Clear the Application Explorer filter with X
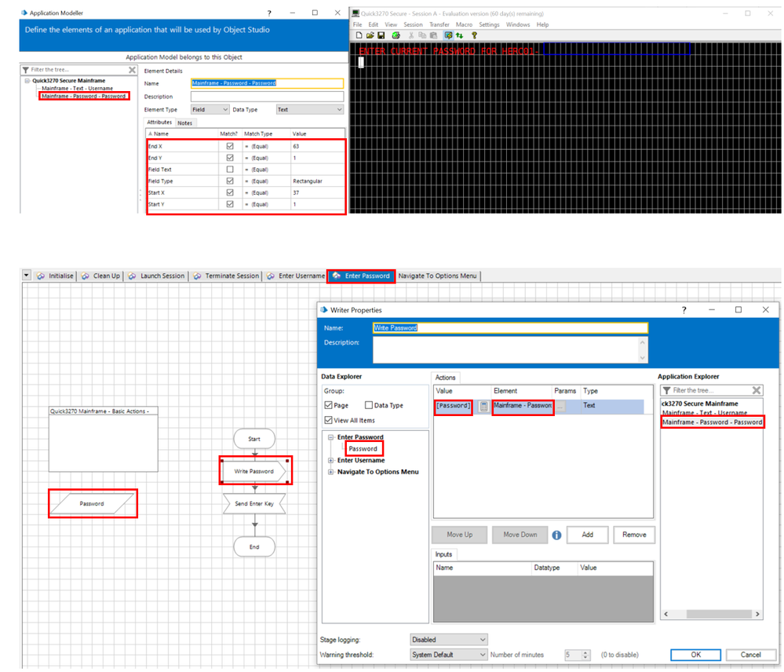 pyautogui.click(x=756, y=390)
